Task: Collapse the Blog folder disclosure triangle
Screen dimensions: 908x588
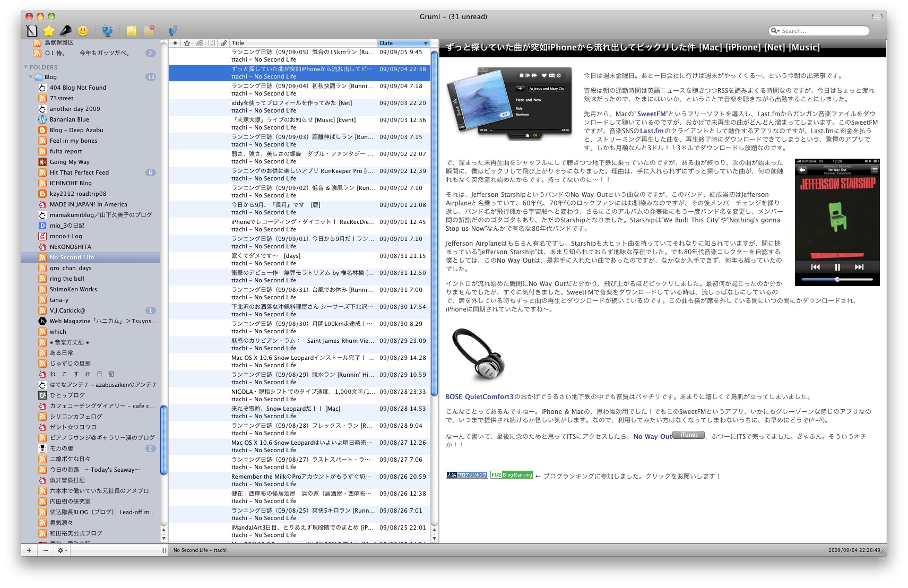Action: coord(30,77)
